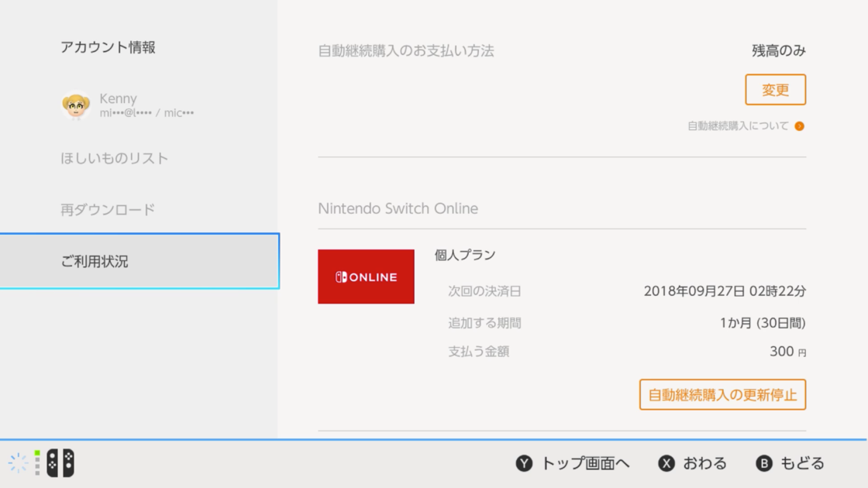
Task: Click the 個人プラン plan title
Action: coord(465,255)
